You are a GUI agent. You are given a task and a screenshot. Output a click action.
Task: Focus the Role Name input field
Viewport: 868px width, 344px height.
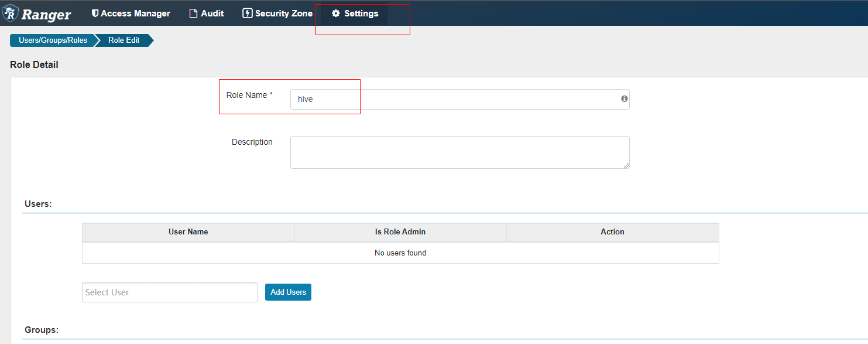[459, 99]
